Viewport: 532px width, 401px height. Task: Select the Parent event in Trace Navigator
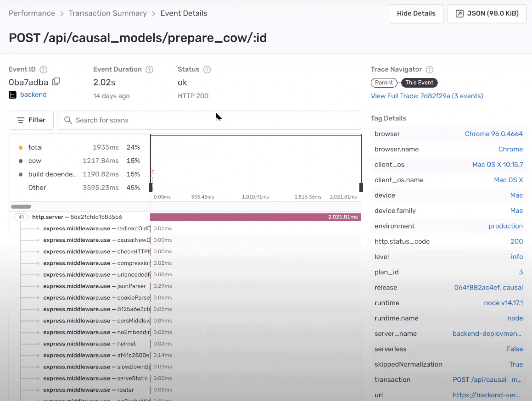(x=384, y=83)
